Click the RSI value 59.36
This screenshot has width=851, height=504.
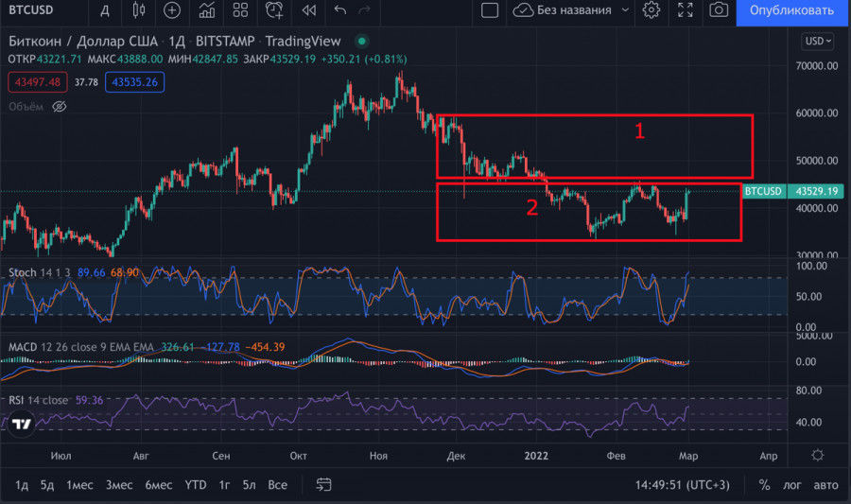click(89, 400)
